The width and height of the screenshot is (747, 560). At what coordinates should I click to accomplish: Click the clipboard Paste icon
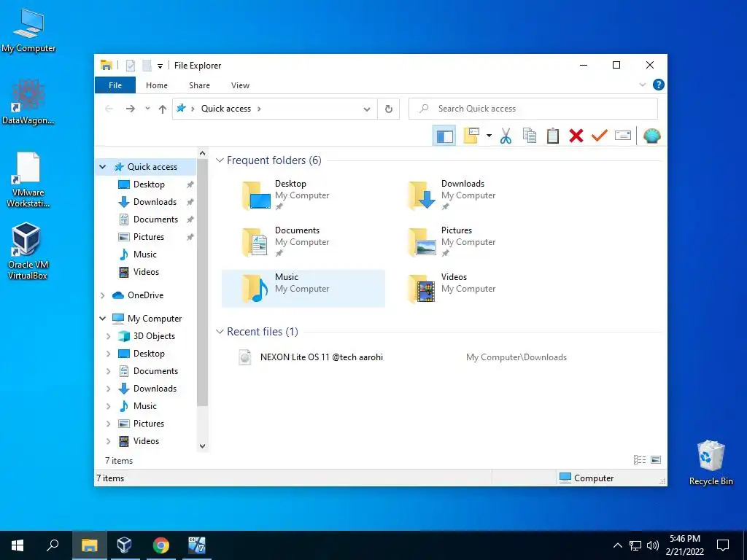pos(553,136)
